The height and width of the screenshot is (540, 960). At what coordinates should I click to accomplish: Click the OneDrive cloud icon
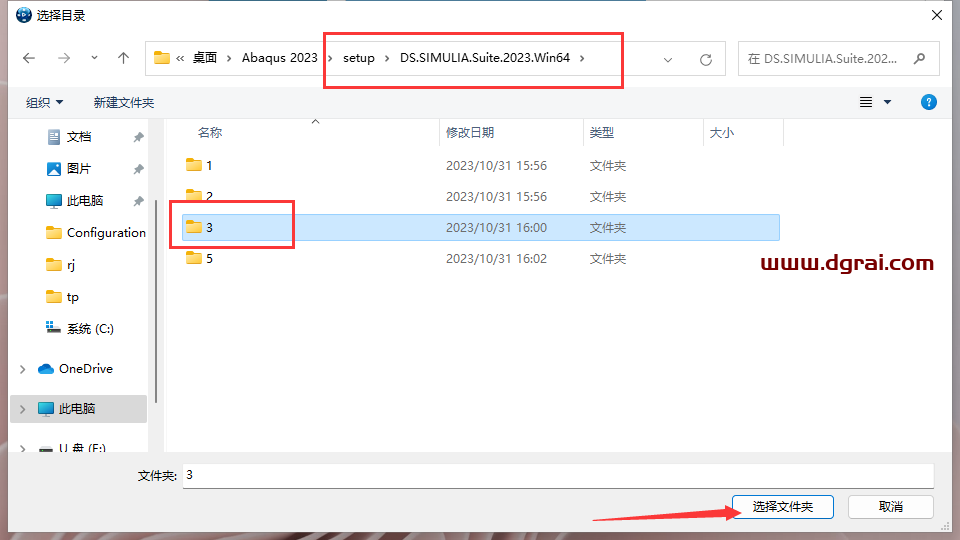(x=45, y=369)
